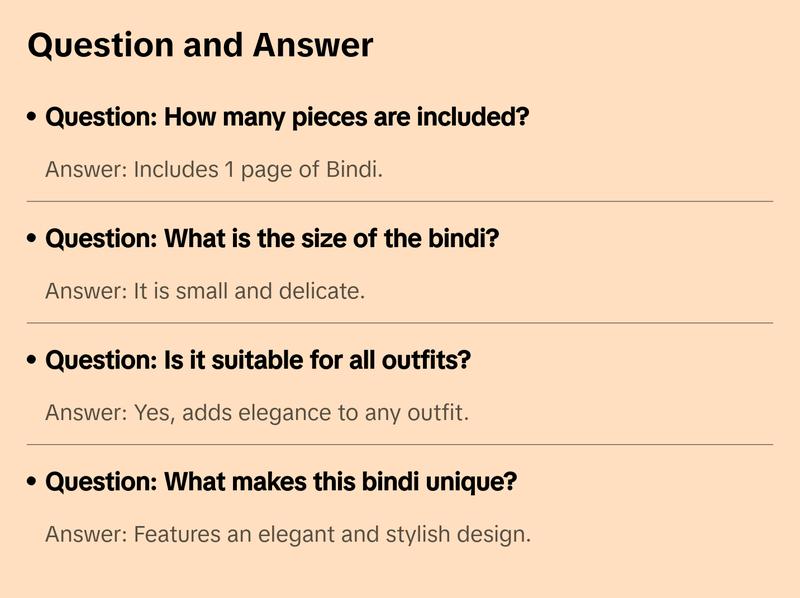Click the 'Answer:' label before 'Features an elegant'
This screenshot has height=598, width=800.
point(86,534)
